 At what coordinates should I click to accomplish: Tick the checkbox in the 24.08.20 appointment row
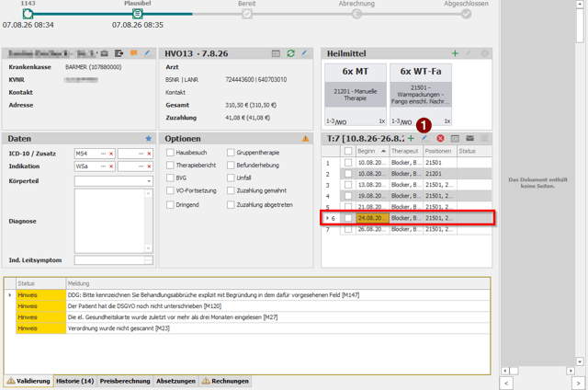[x=348, y=218]
